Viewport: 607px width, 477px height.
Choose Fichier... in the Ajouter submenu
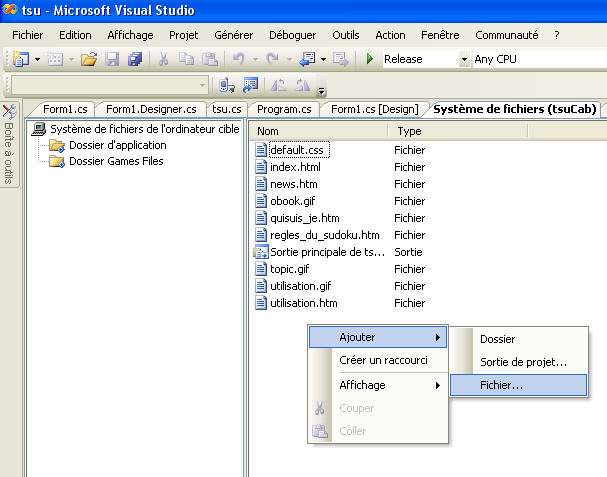coord(519,385)
